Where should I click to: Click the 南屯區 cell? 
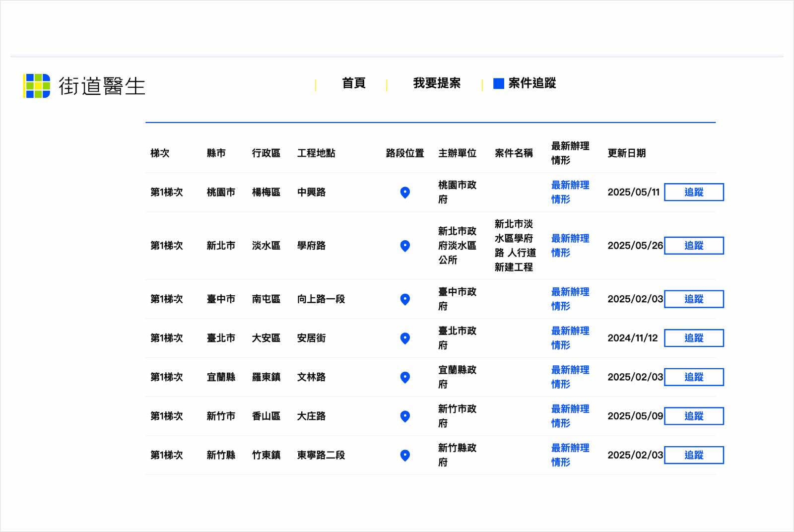266,299
